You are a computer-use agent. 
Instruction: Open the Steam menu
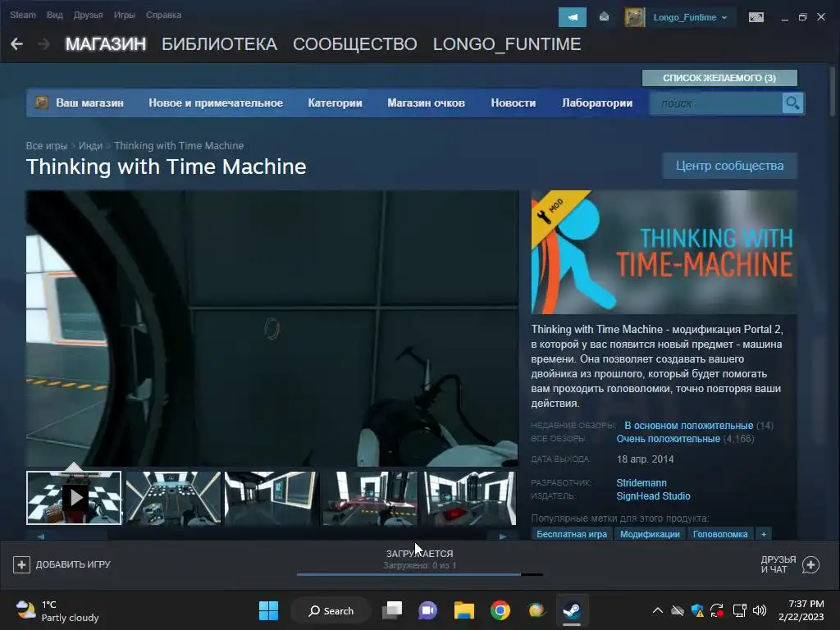tap(22, 15)
